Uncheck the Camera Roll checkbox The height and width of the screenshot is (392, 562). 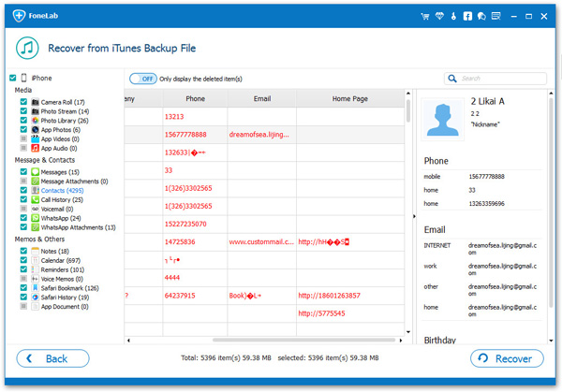pos(23,102)
